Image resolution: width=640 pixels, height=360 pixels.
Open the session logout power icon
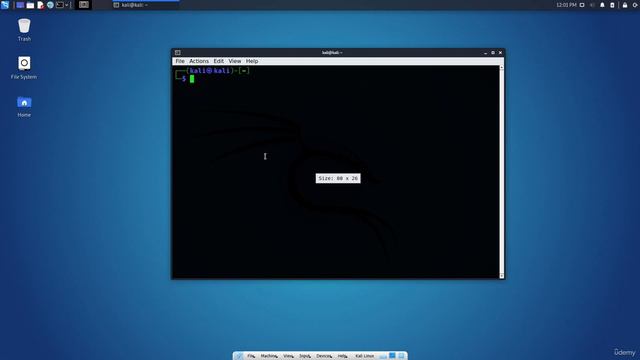click(635, 5)
